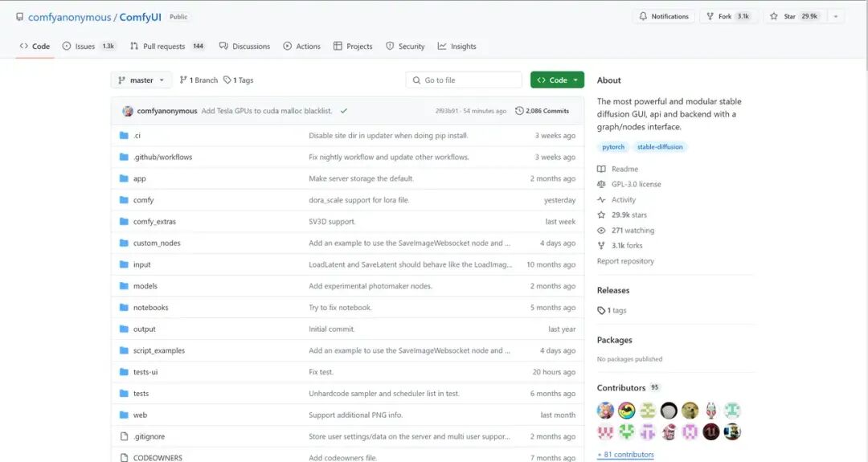The image size is (868, 462).
Task: Open the ComfyUI repository name link
Action: (140, 17)
